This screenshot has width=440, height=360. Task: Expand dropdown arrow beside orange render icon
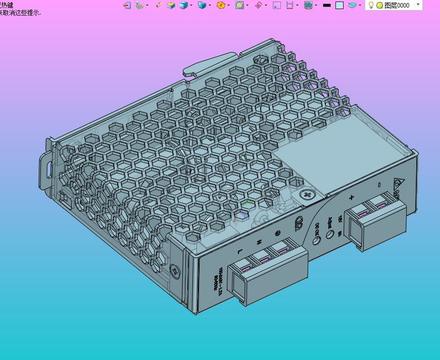pos(228,5)
